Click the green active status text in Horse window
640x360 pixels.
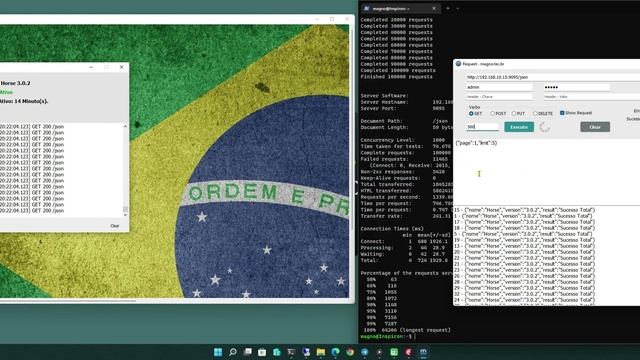click(x=6, y=92)
